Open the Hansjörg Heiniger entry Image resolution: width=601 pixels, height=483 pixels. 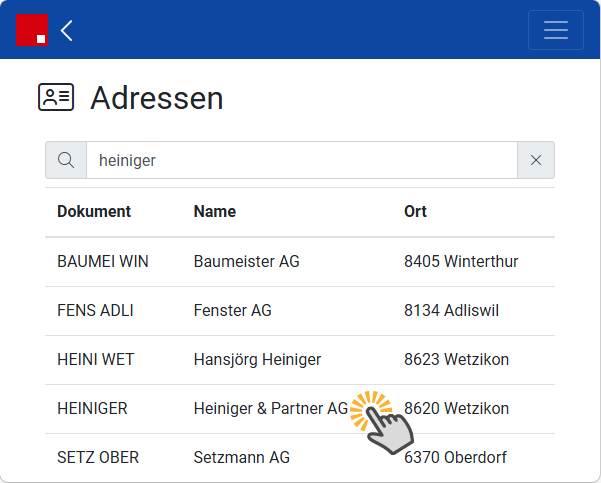[258, 360]
